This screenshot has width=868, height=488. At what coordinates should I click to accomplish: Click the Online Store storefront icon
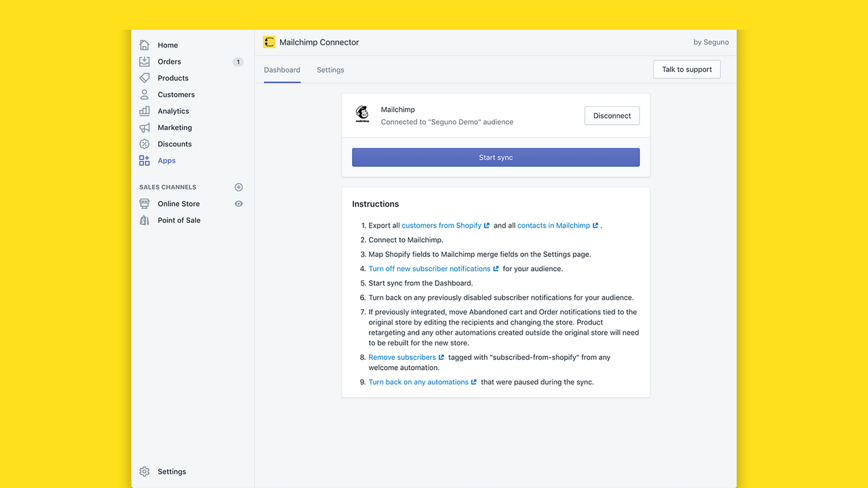[x=144, y=203]
